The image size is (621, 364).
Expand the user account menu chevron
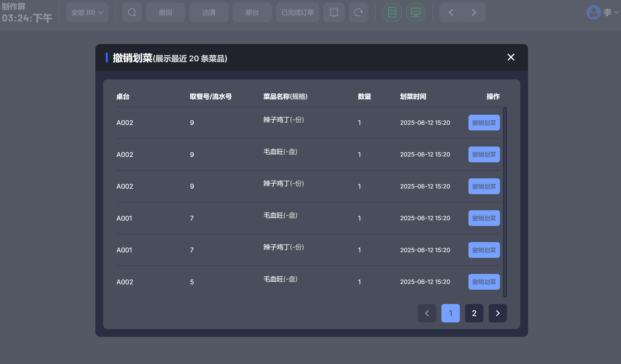pos(617,12)
